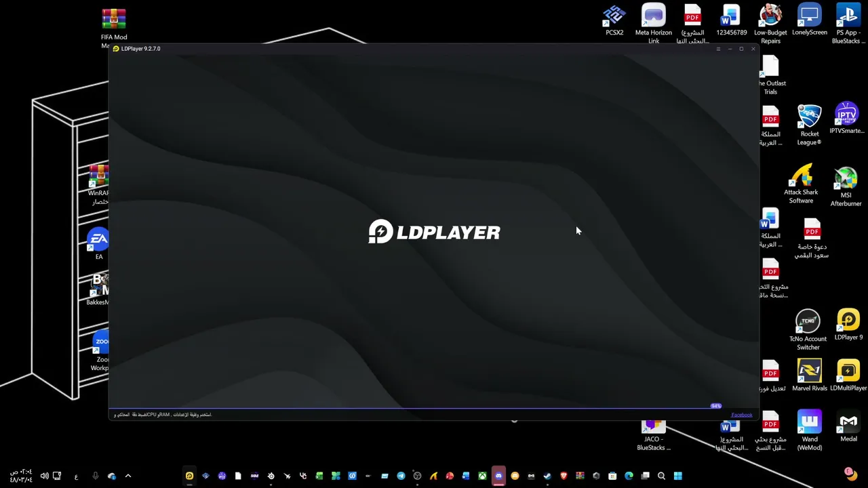This screenshot has width=868, height=488.
Task: Click the microphone icon in system tray
Action: [95, 476]
